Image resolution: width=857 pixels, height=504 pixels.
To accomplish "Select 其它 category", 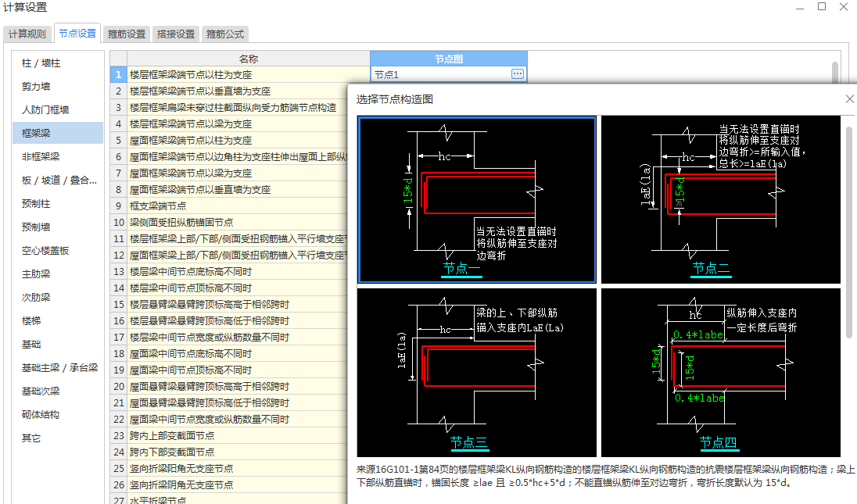I will coord(58,438).
